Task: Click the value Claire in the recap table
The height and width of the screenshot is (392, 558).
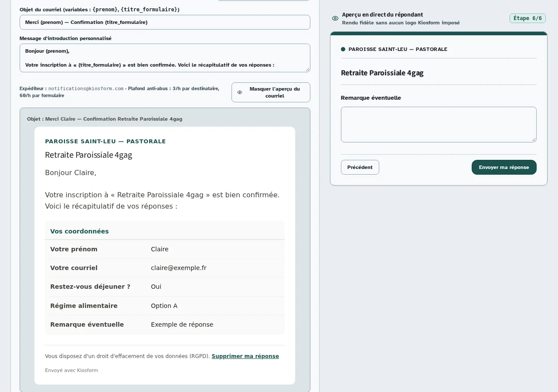Action: pos(160,249)
